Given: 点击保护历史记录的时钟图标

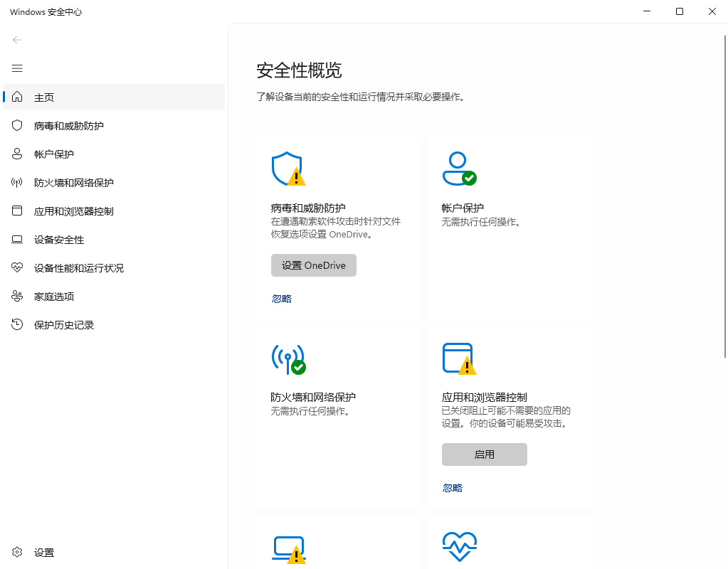Looking at the screenshot, I should (x=16, y=324).
